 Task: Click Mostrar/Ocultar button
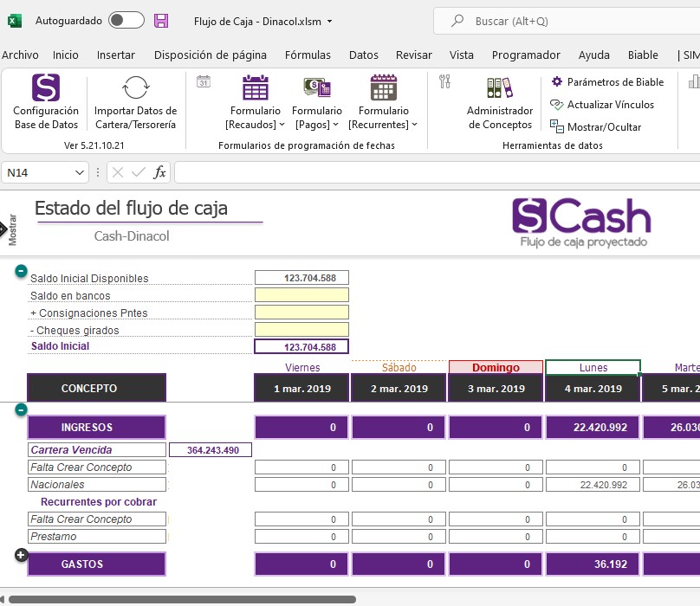(x=595, y=127)
